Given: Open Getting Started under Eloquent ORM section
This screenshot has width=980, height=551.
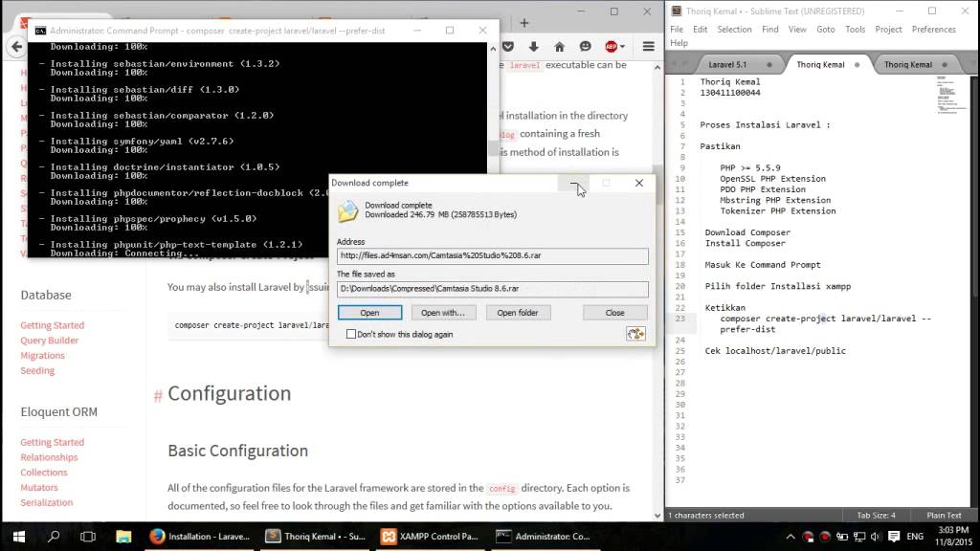Looking at the screenshot, I should (52, 442).
